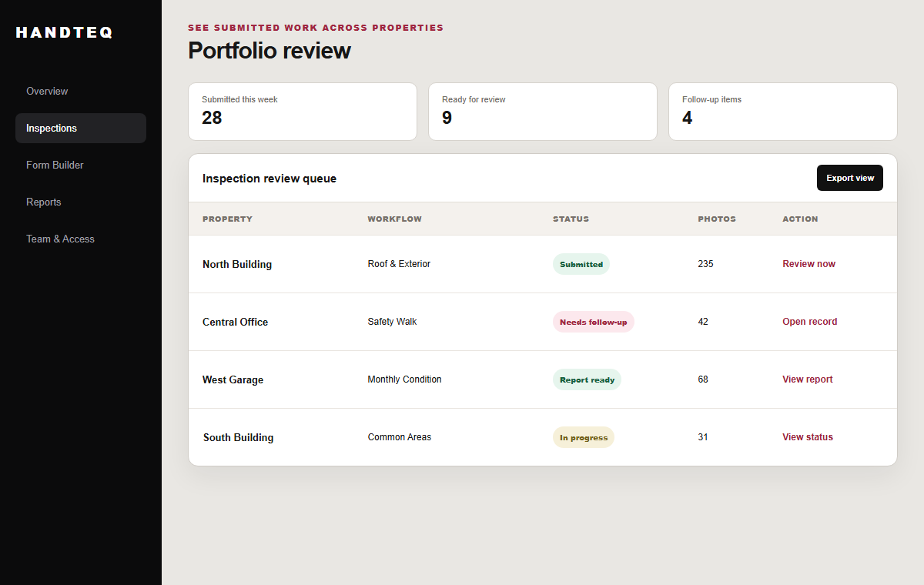Viewport: 924px width, 585px height.
Task: Click the Export view button
Action: [x=850, y=178]
